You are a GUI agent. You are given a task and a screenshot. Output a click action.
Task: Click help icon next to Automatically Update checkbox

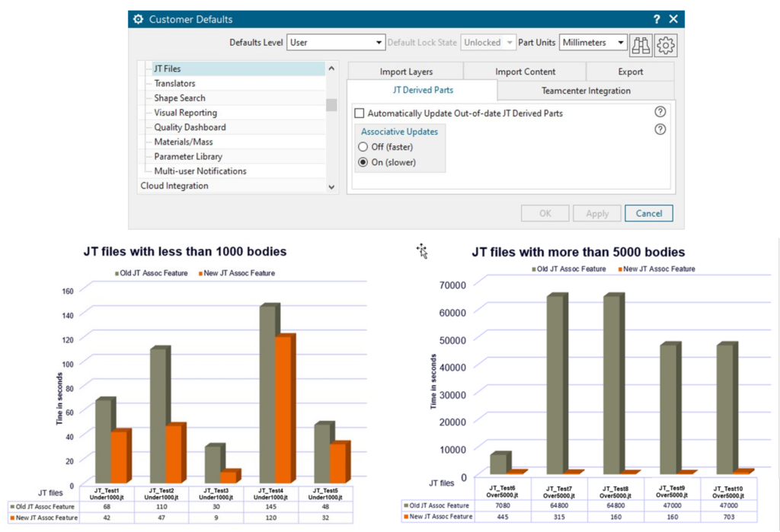coord(660,112)
